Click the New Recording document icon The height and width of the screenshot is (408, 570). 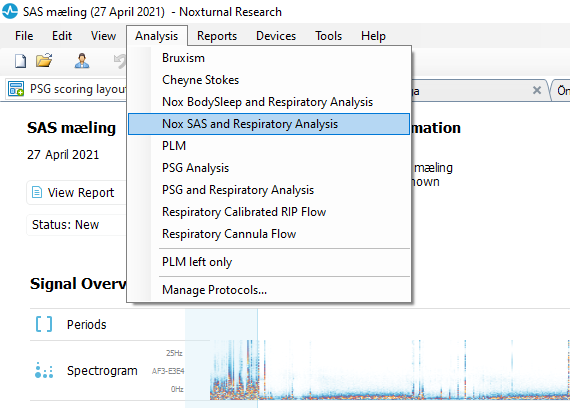(20, 61)
